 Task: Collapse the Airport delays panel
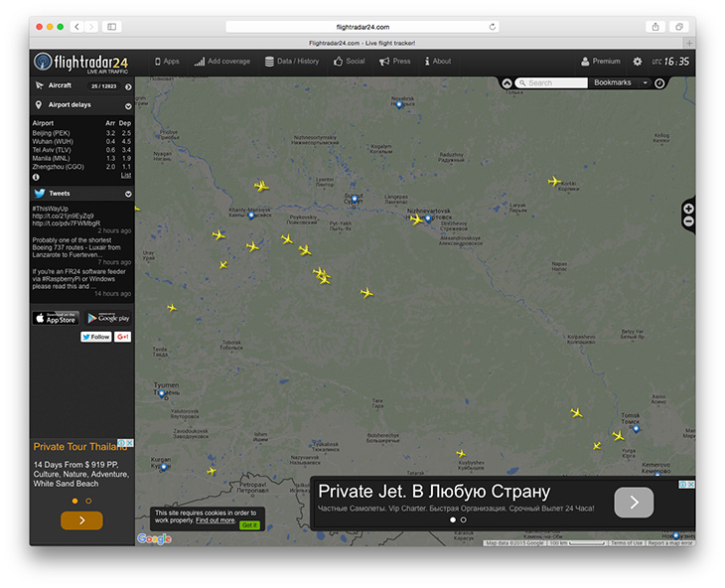pos(128,105)
